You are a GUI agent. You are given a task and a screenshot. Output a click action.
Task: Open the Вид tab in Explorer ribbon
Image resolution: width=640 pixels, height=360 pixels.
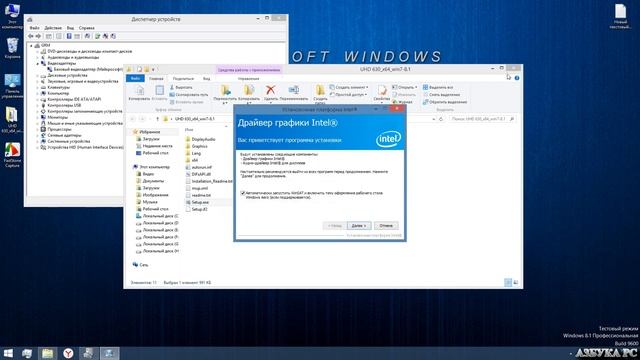coord(207,78)
